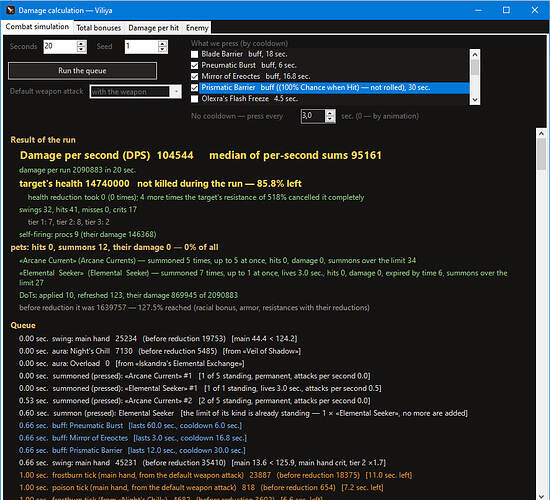Tick the Olexra's Flash Freeze checkbox

click(194, 99)
